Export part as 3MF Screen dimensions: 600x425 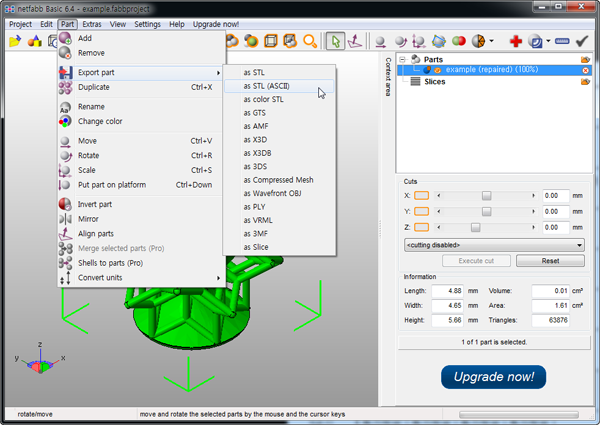[x=279, y=234]
